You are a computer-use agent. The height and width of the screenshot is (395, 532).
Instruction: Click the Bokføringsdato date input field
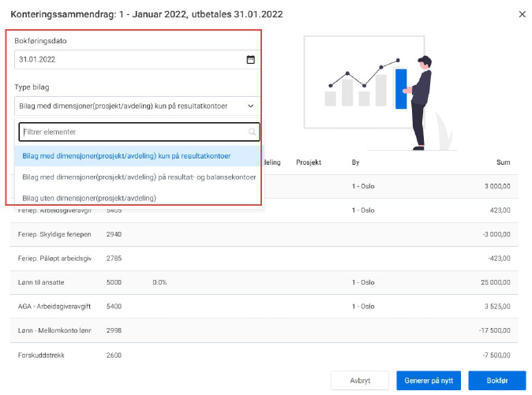pyautogui.click(x=126, y=59)
